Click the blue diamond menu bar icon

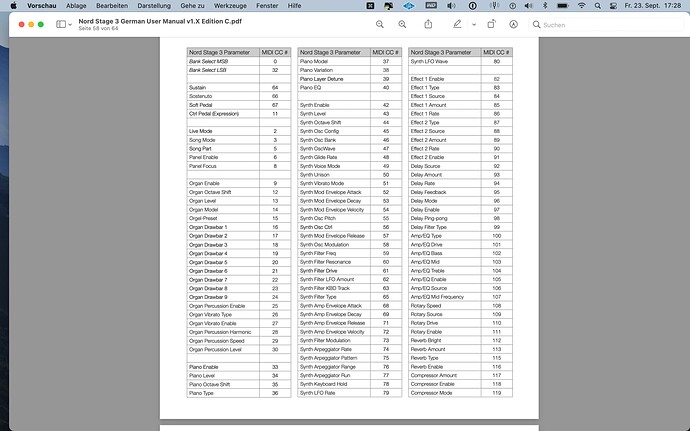pyautogui.click(x=409, y=6)
